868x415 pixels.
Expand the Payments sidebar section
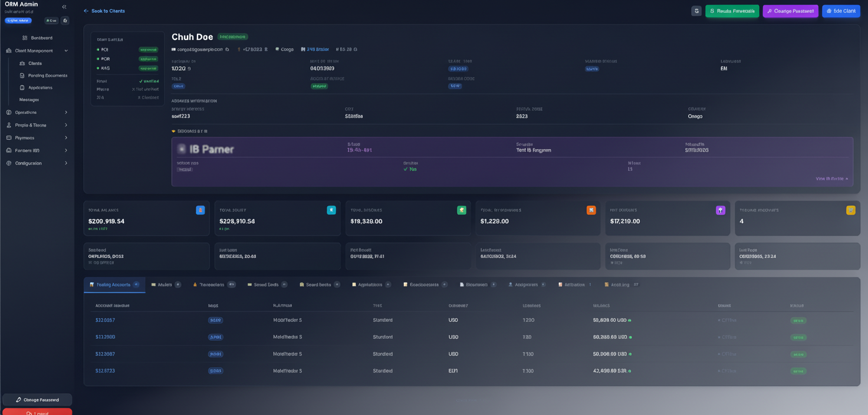click(x=66, y=138)
